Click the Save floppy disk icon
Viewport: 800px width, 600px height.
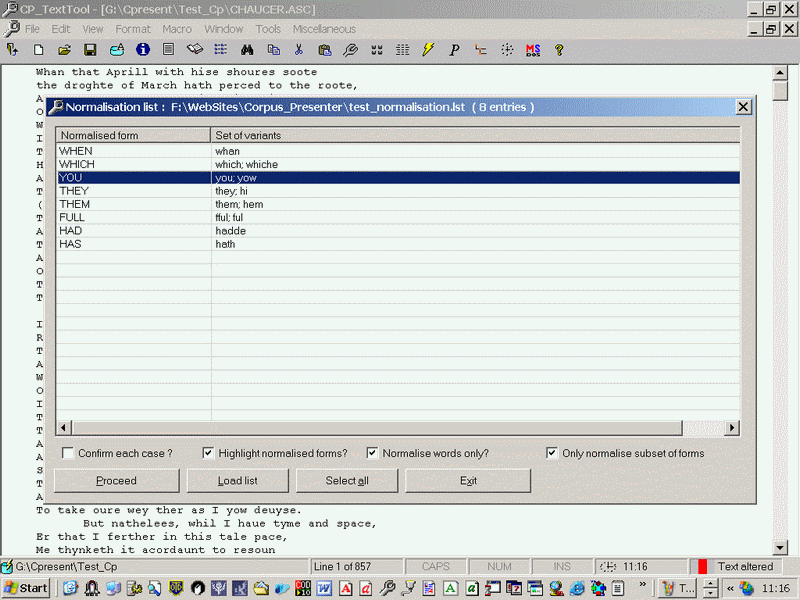click(x=90, y=49)
